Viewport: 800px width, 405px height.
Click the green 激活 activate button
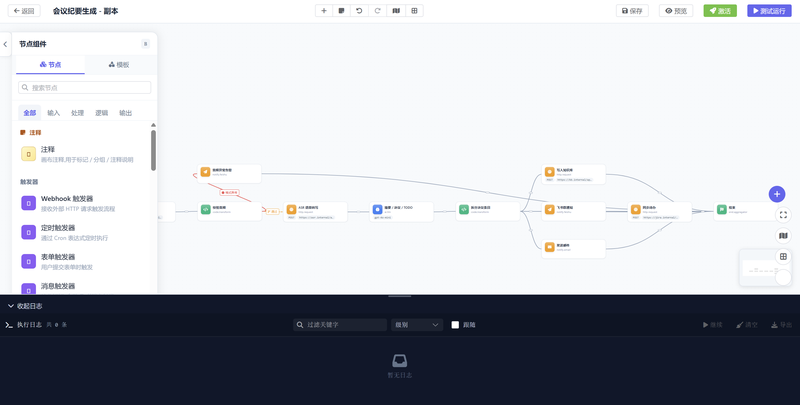720,11
